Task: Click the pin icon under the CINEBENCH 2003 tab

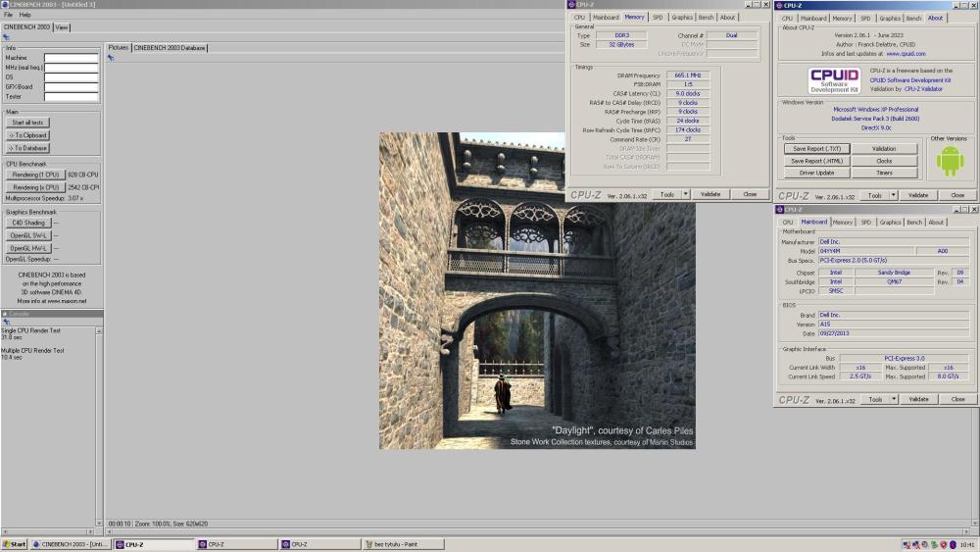Action: (6, 37)
